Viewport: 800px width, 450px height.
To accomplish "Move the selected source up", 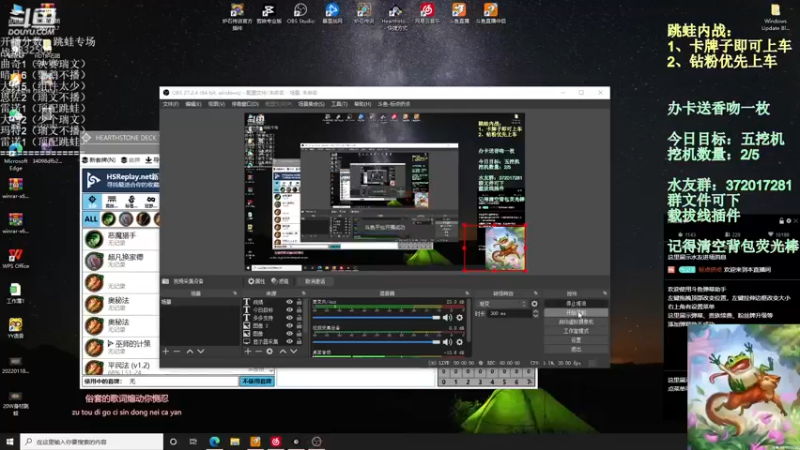I will (x=283, y=351).
